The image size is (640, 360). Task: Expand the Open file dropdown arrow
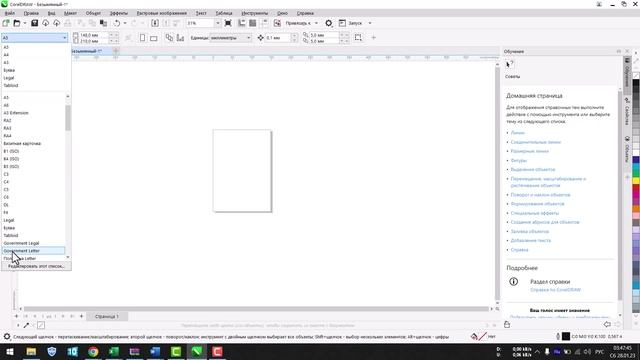24,23
